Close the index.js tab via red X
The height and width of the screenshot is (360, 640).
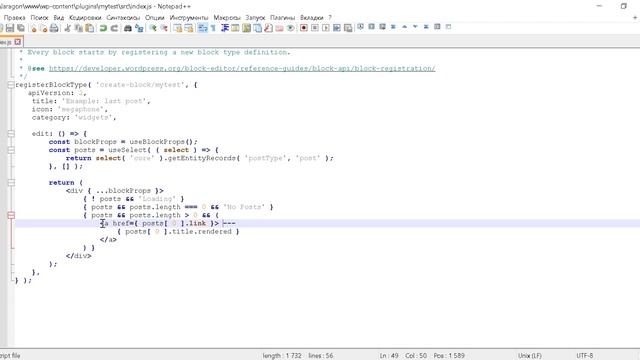pyautogui.click(x=18, y=42)
